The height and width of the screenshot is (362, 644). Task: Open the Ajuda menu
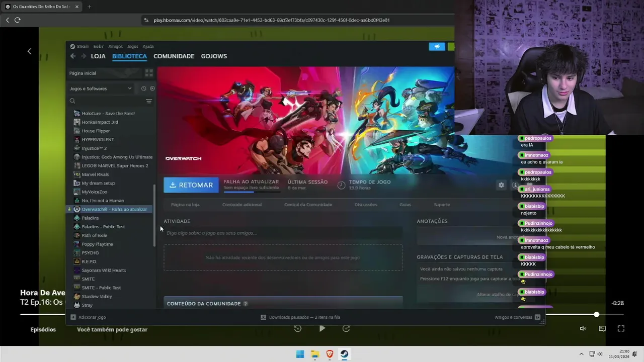pyautogui.click(x=148, y=46)
